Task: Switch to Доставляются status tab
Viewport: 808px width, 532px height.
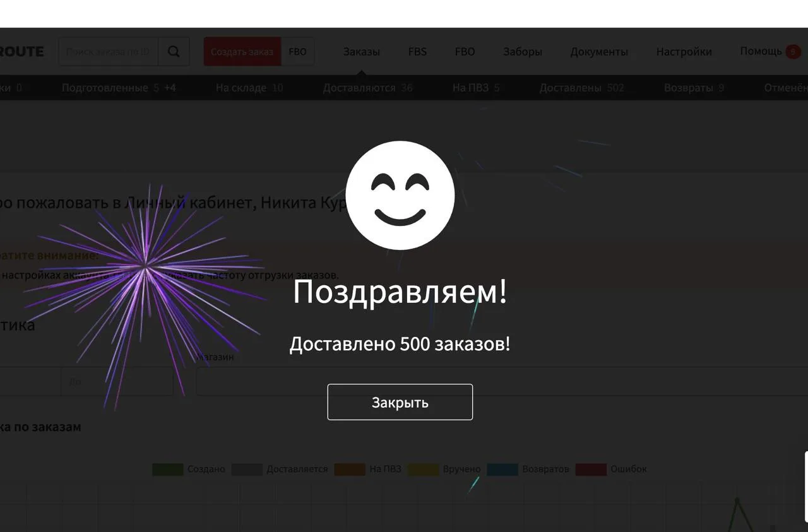Action: [x=367, y=88]
